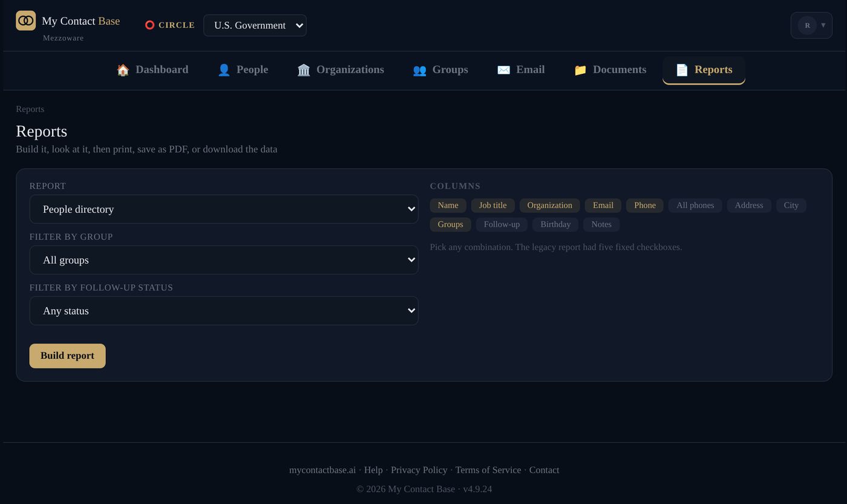Screen dimensions: 847x504
Task: Go to the Dashboard tab
Action: (152, 70)
